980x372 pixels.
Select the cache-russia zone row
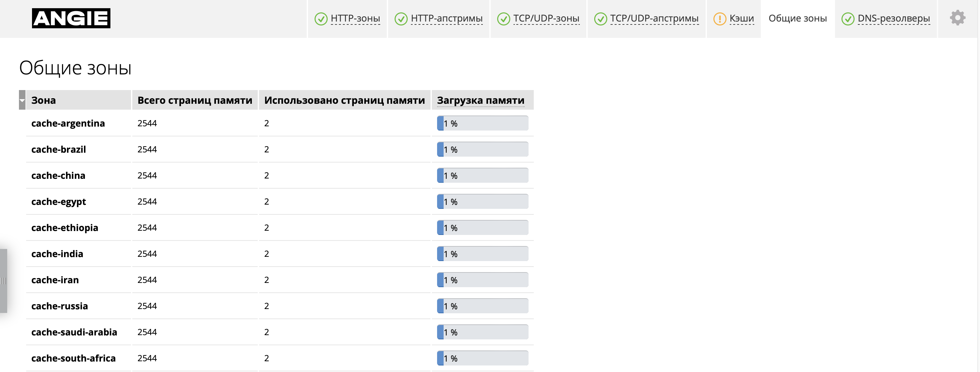pyautogui.click(x=280, y=306)
